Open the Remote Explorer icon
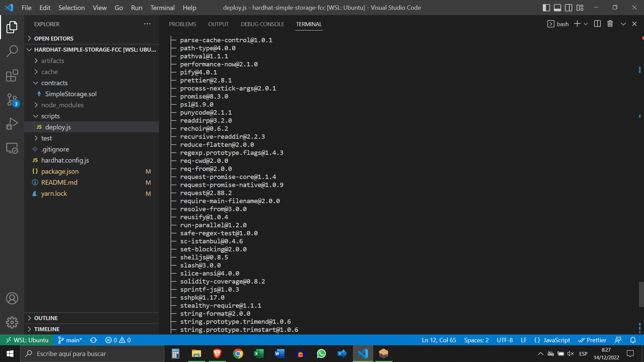 pos(12,148)
